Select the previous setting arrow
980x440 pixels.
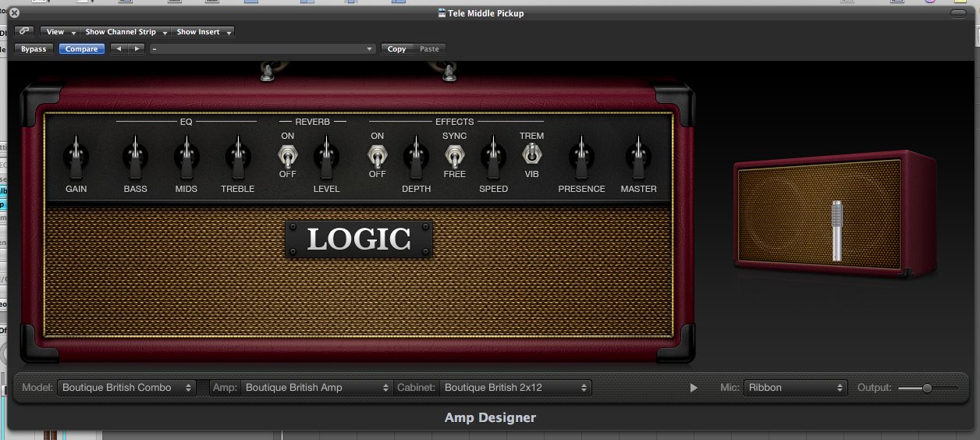118,49
